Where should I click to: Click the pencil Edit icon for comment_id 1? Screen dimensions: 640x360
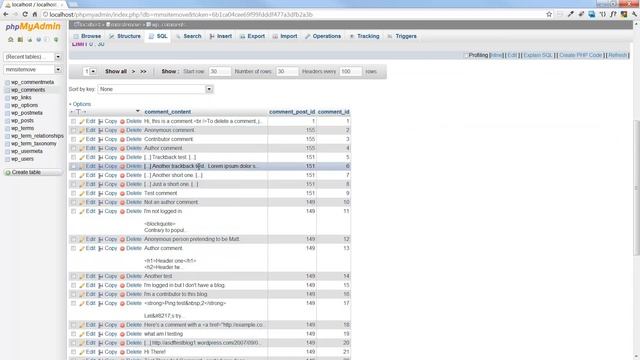[x=82, y=122]
